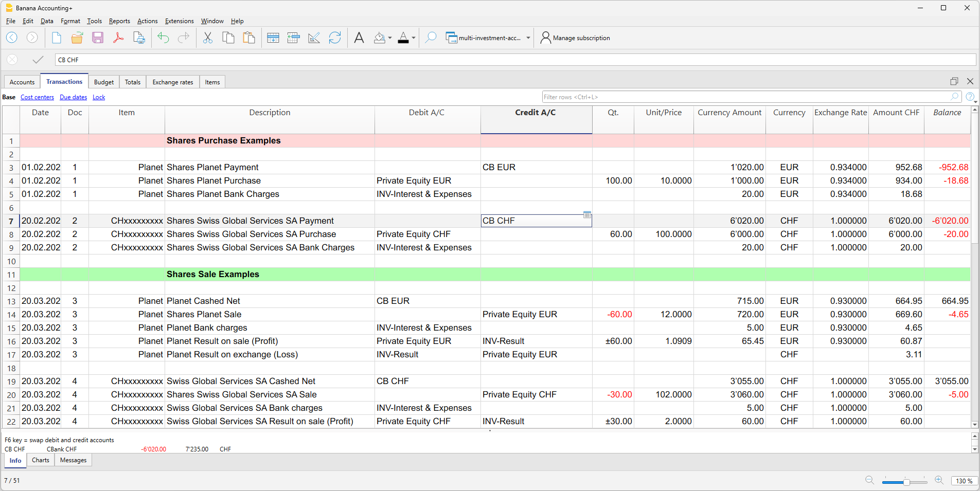Edit the CB CHF formula input field
This screenshot has height=491, width=980.
(515, 60)
